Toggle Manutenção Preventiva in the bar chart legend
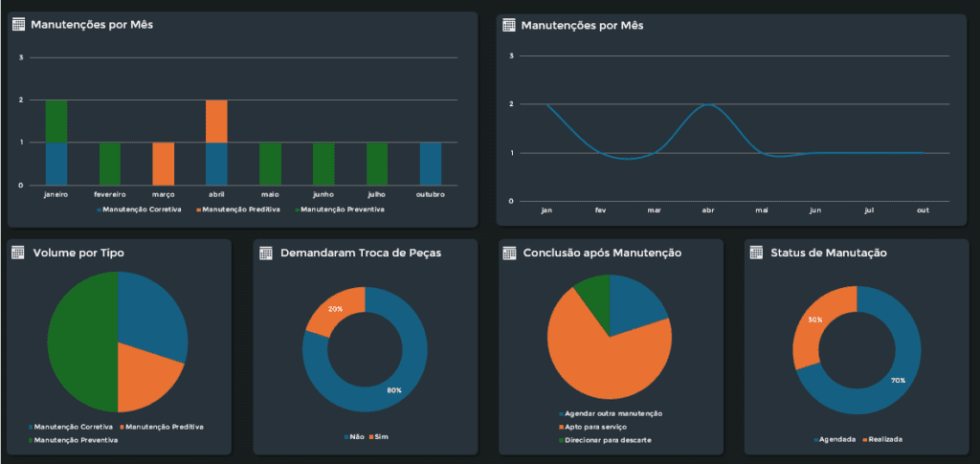The image size is (980, 464). point(340,210)
